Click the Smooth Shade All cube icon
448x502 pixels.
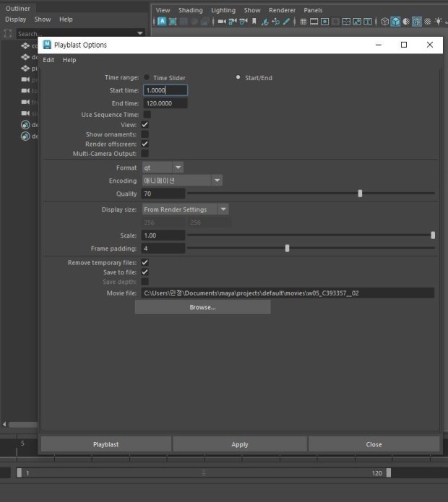[395, 22]
